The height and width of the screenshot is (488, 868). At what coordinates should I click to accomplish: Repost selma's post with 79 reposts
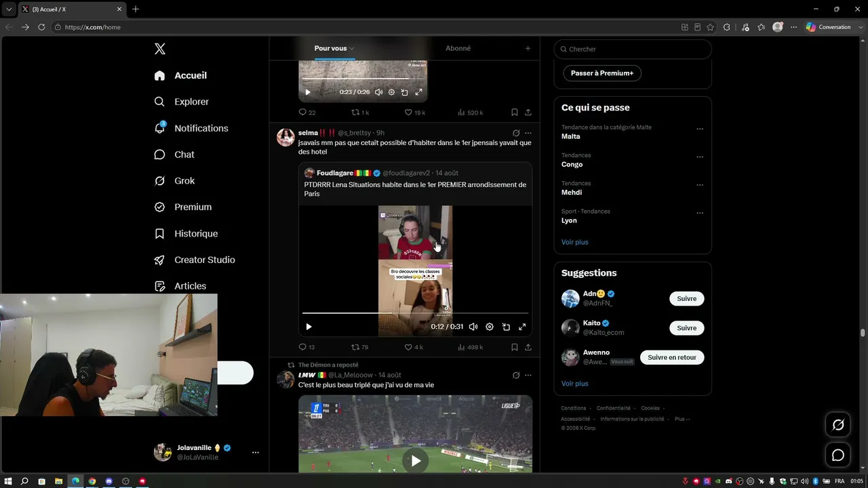[x=359, y=347]
